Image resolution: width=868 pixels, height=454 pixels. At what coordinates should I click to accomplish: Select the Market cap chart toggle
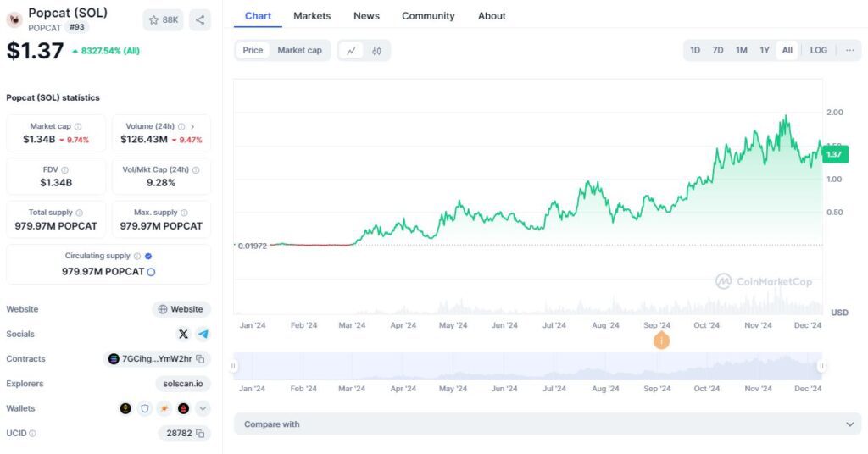click(299, 50)
